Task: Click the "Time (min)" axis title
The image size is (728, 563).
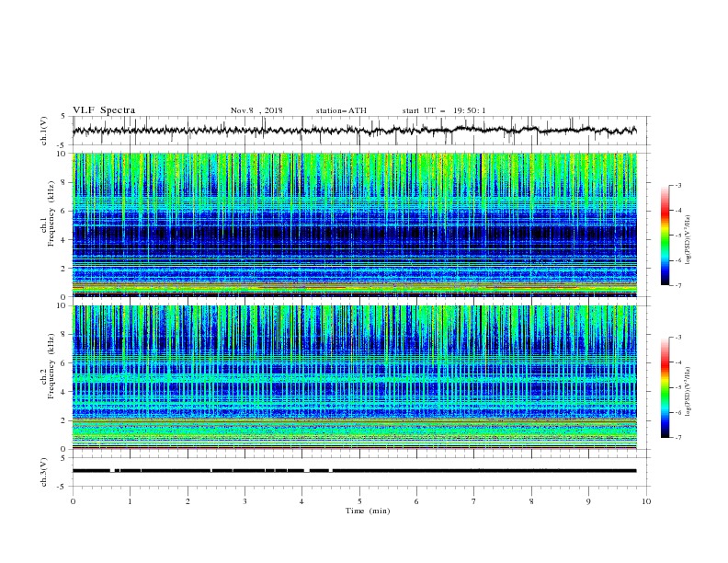Action: [368, 511]
